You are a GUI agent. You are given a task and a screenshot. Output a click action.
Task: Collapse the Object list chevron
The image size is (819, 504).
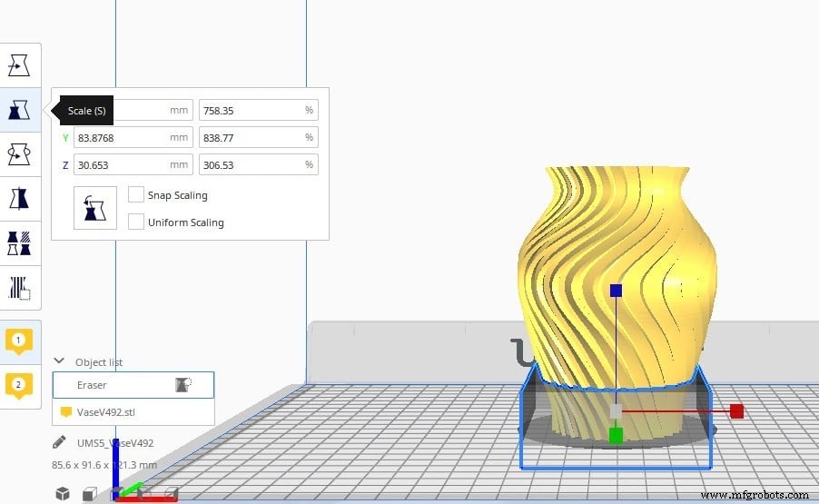pos(59,361)
